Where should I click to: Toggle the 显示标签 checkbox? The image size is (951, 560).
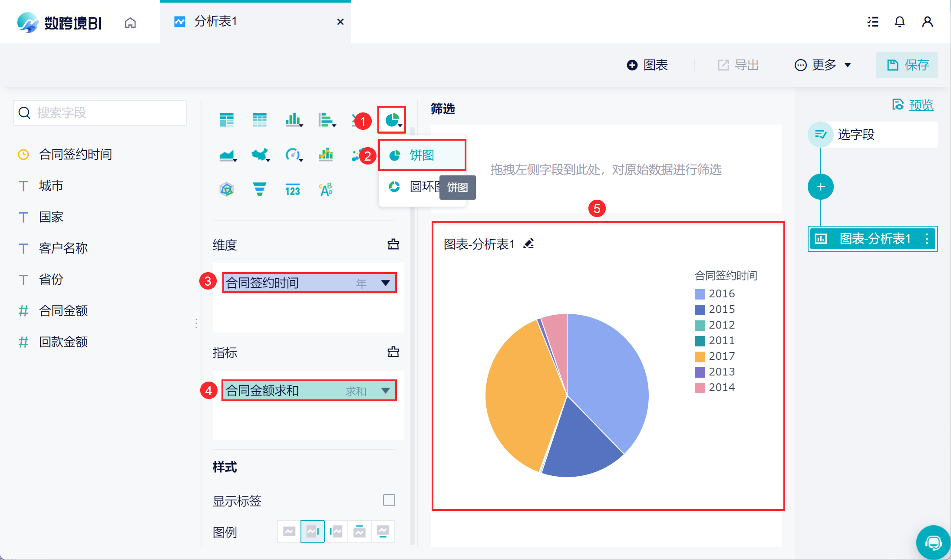389,500
